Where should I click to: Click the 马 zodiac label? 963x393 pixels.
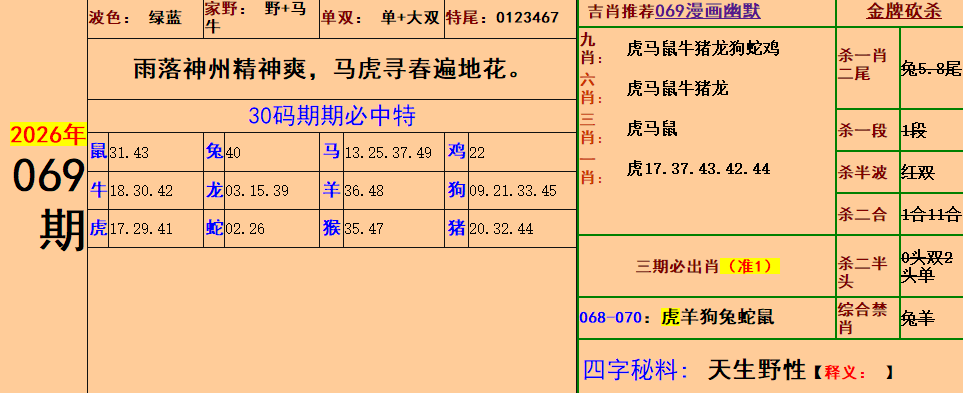coord(332,151)
